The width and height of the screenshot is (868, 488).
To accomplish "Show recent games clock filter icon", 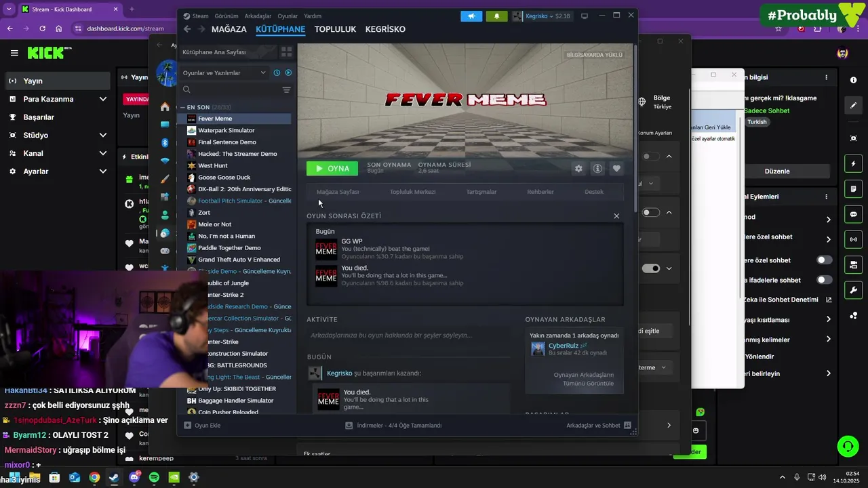I will (x=277, y=73).
